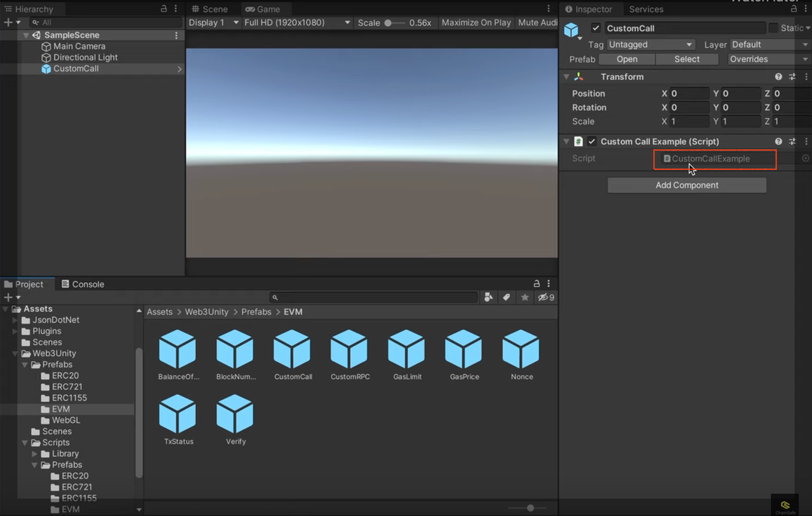
Task: Switch to the Console tab
Action: [83, 284]
